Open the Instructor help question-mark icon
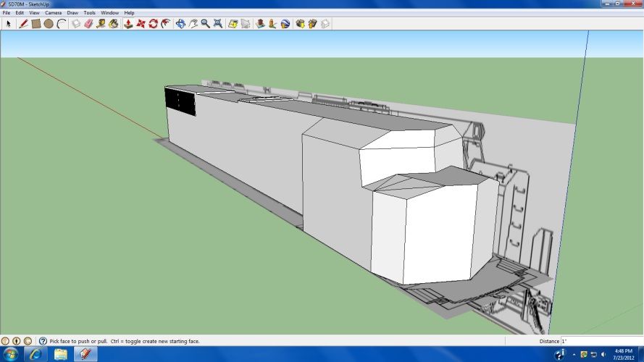The width and height of the screenshot is (644, 362). click(43, 341)
